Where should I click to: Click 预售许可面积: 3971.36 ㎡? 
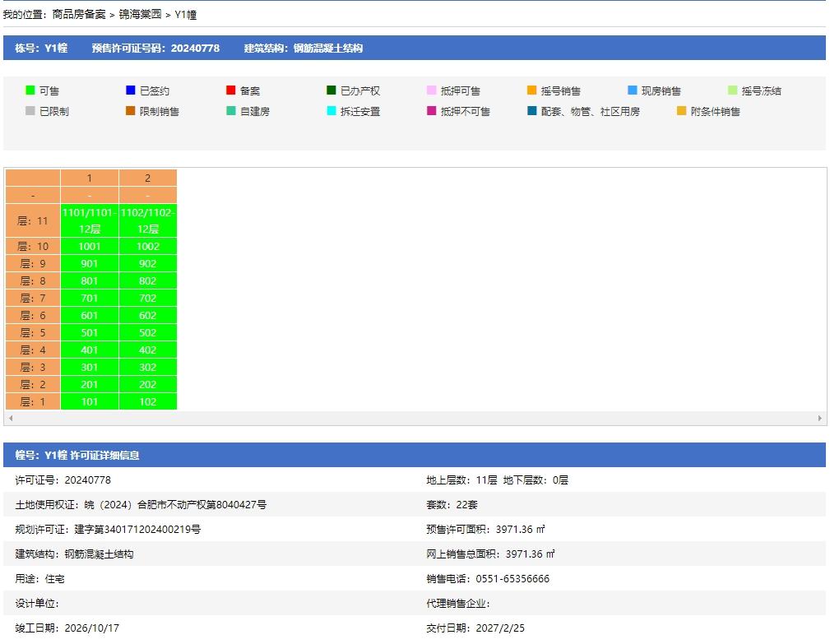[x=485, y=529]
